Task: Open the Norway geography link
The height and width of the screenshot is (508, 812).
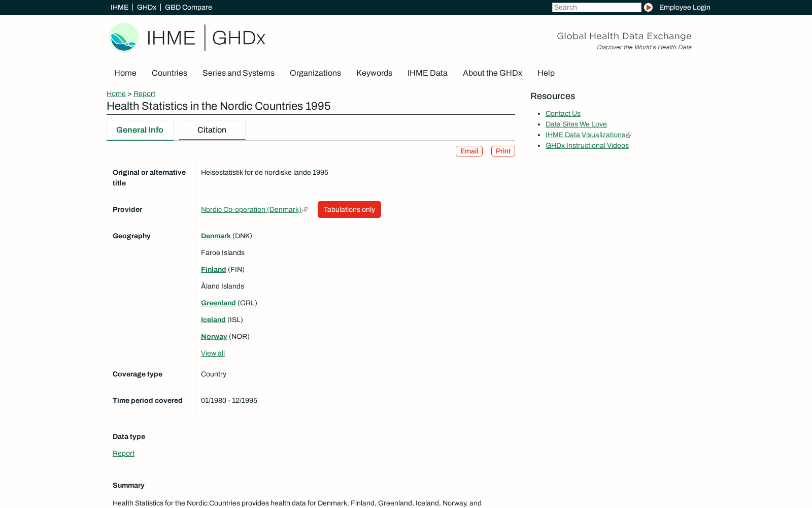Action: (x=214, y=337)
